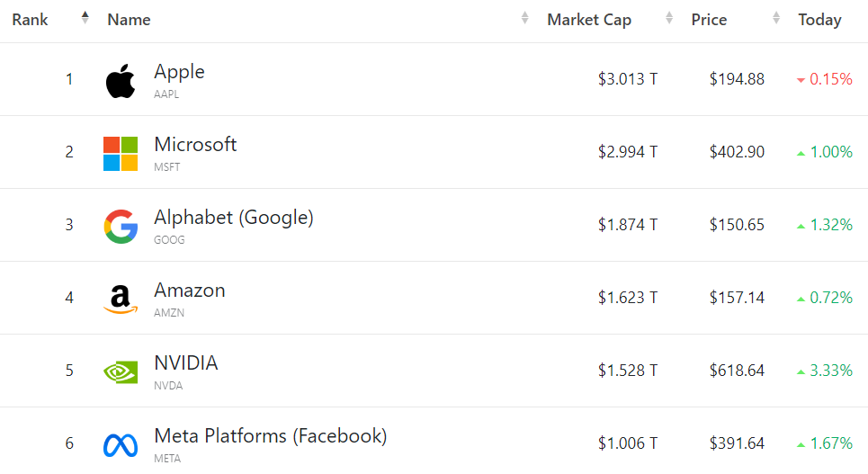Image resolution: width=868 pixels, height=474 pixels.
Task: Sort table by Today column header
Action: (819, 20)
